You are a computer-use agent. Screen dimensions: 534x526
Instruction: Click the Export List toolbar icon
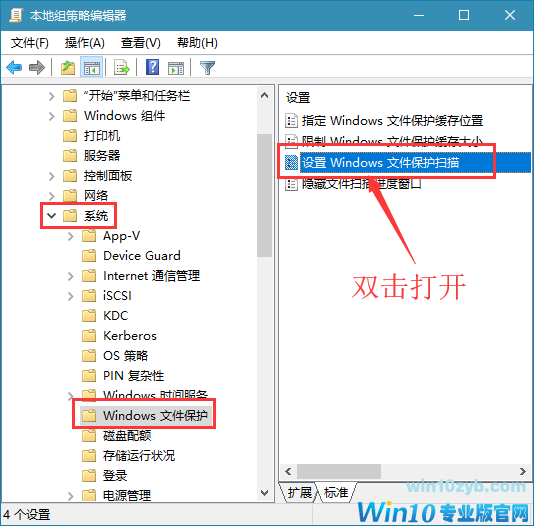tap(122, 67)
